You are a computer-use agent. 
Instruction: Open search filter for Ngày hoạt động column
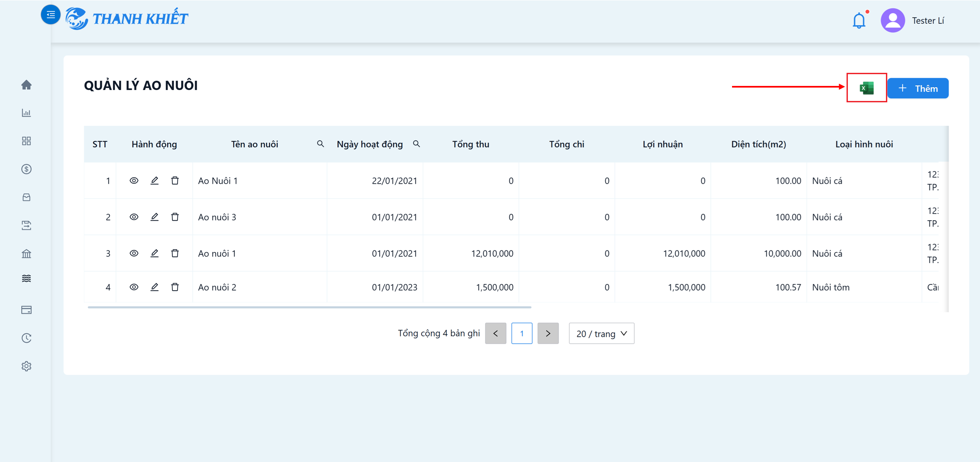click(x=417, y=144)
